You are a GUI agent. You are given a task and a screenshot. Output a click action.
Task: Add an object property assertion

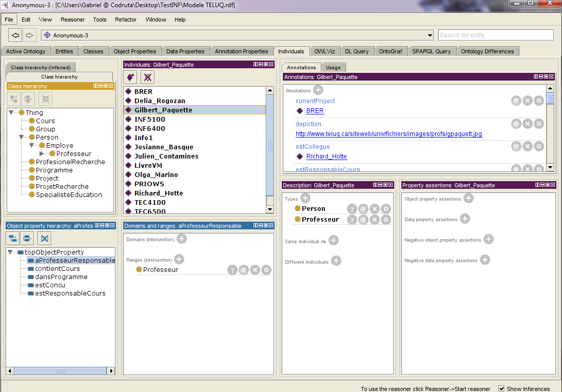click(x=469, y=198)
